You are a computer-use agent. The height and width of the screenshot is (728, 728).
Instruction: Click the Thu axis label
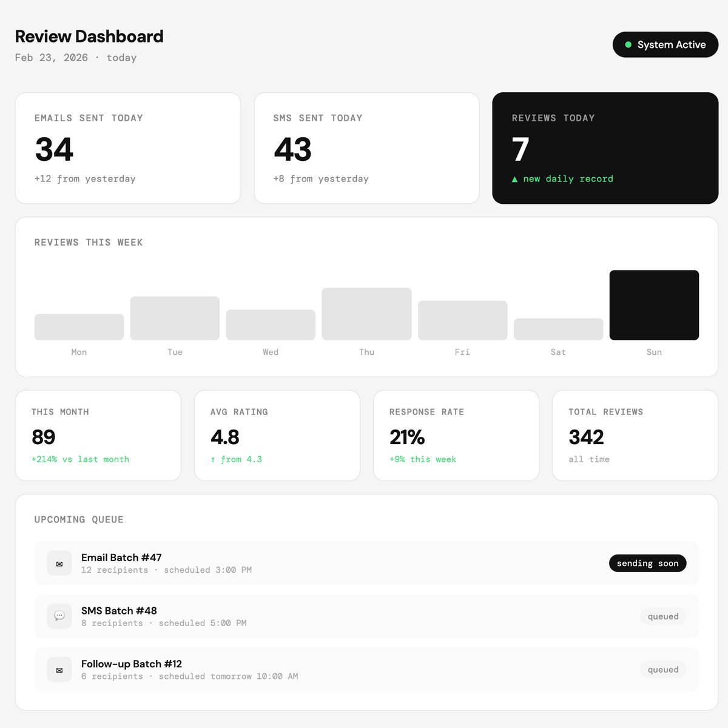[366, 352]
